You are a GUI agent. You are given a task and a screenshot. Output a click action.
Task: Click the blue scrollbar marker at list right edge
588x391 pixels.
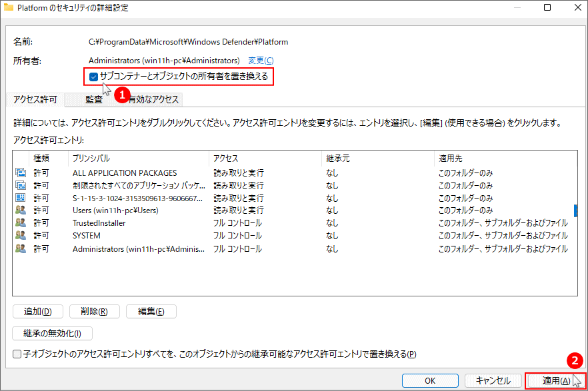click(x=575, y=210)
